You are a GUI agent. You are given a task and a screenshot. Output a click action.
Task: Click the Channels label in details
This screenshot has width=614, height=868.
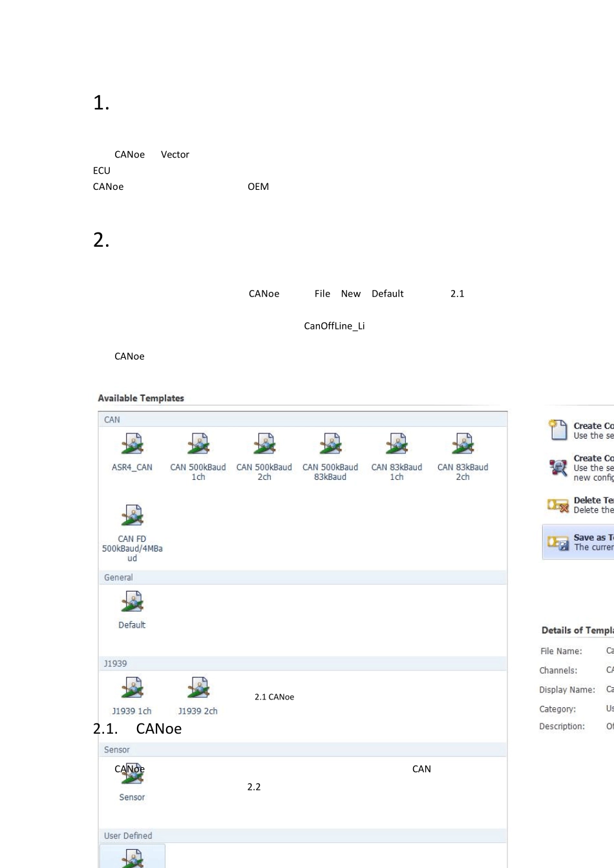558,670
